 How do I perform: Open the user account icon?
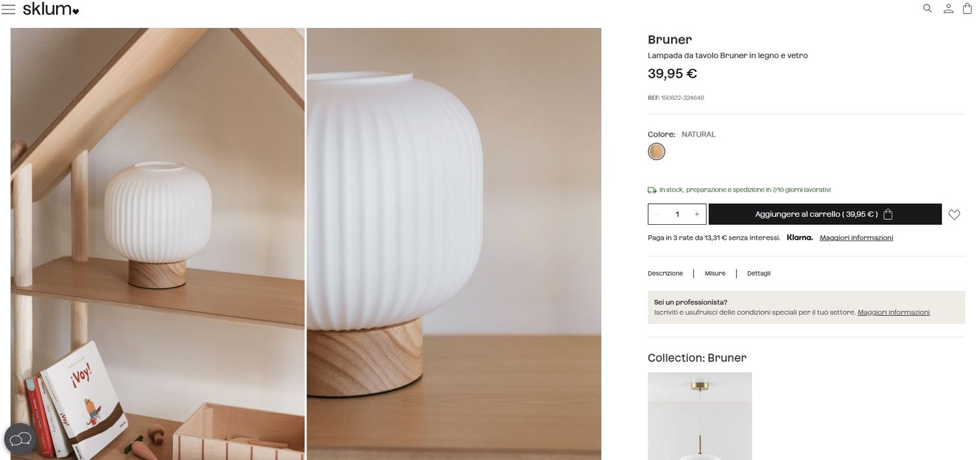pyautogui.click(x=948, y=8)
